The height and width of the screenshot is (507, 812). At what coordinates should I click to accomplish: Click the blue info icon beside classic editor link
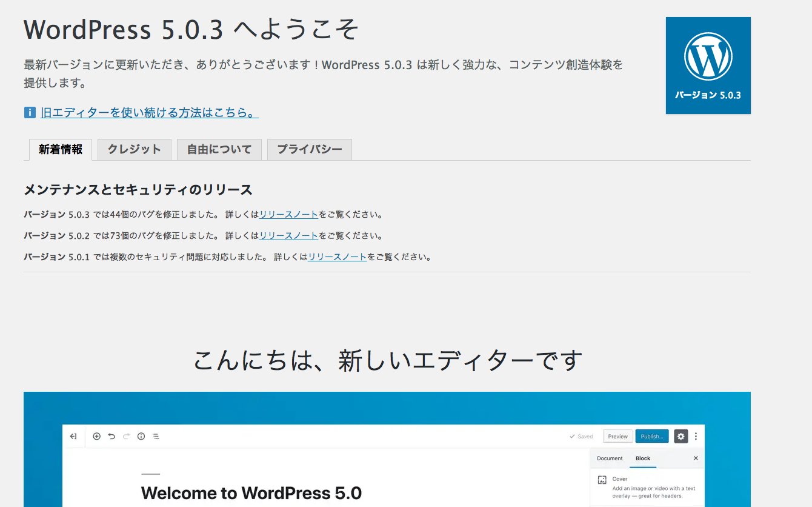click(30, 113)
